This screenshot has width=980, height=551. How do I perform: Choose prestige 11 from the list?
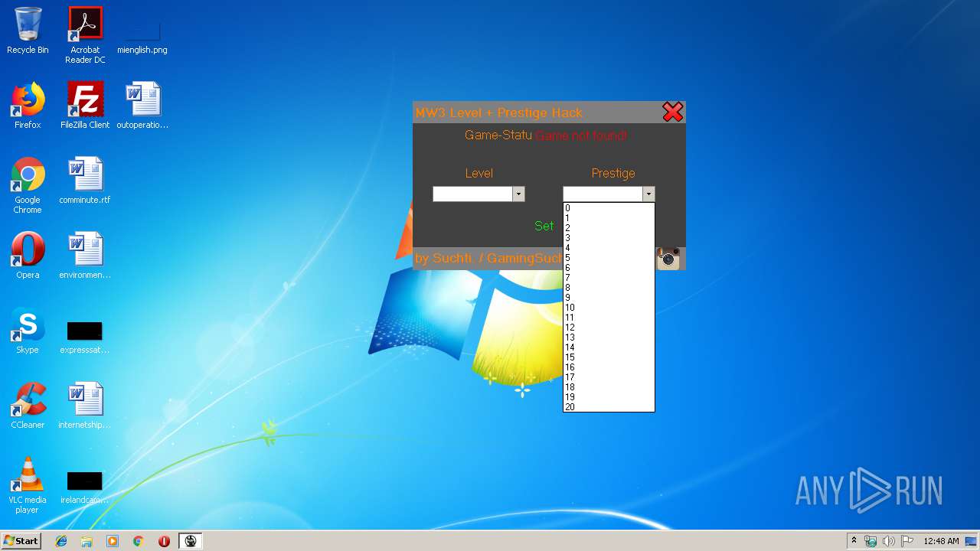[609, 318]
